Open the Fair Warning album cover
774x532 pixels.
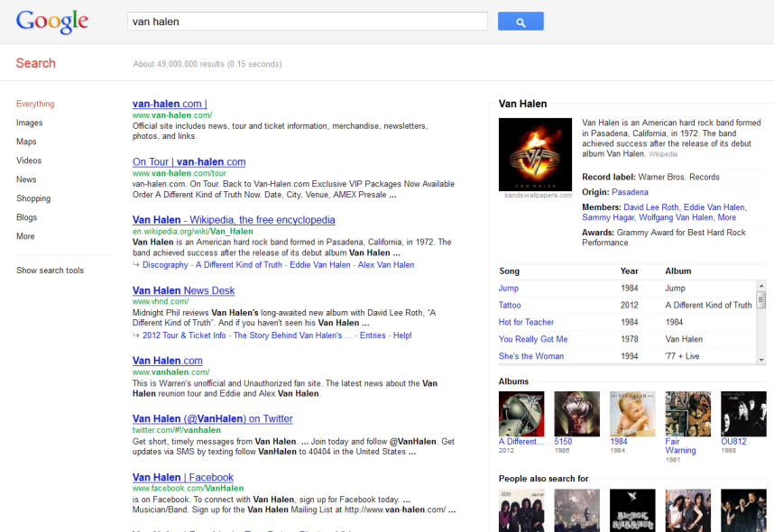pos(688,414)
